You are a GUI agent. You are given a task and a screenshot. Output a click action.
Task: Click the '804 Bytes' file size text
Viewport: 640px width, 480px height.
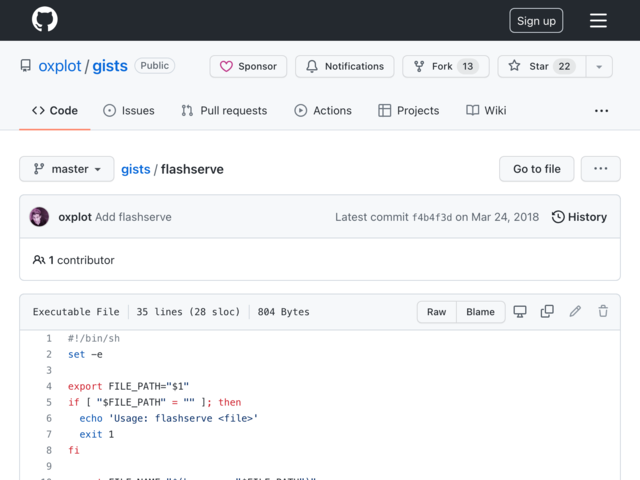click(283, 312)
